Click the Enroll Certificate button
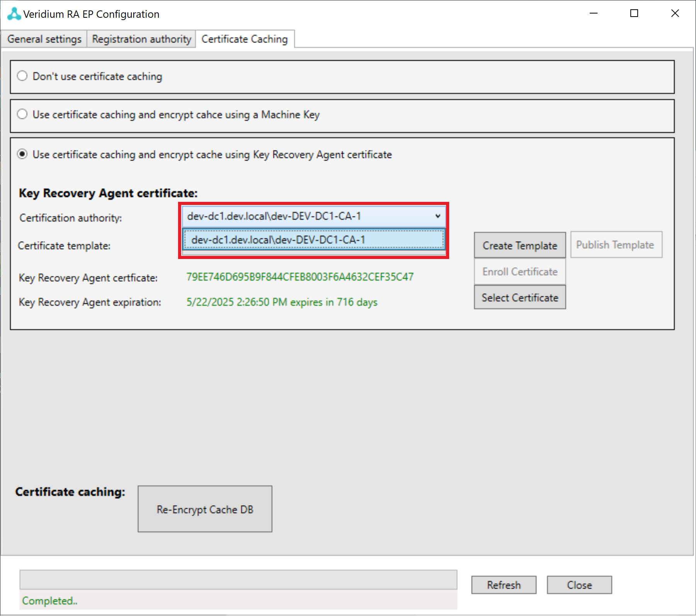The width and height of the screenshot is (696, 616). pos(519,272)
